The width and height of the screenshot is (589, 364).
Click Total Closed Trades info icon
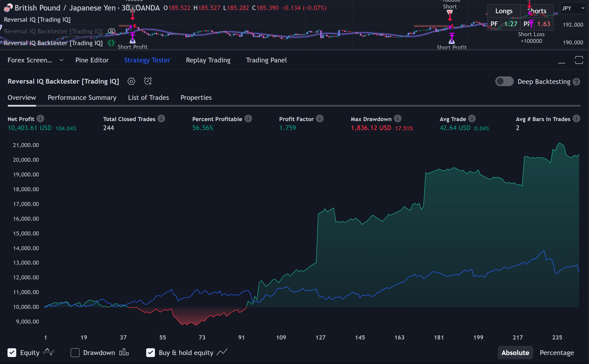pos(161,119)
